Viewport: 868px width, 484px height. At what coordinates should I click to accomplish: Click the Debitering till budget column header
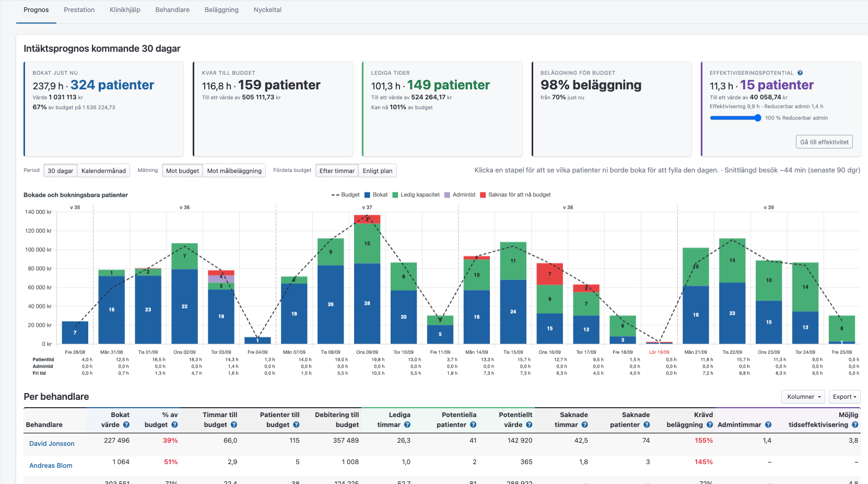click(337, 420)
